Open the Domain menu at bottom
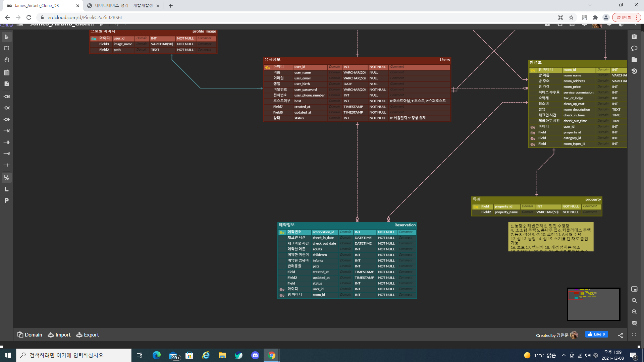644x362 pixels. 30,335
